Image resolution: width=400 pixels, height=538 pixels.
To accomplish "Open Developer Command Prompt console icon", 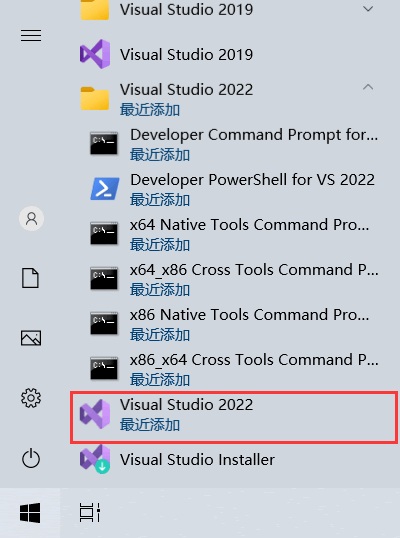I will coord(104,143).
